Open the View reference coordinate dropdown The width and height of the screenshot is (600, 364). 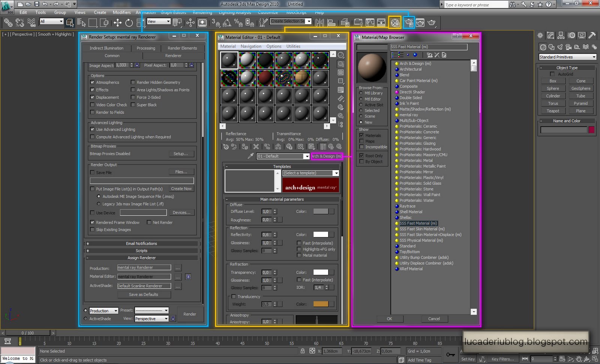(x=159, y=21)
